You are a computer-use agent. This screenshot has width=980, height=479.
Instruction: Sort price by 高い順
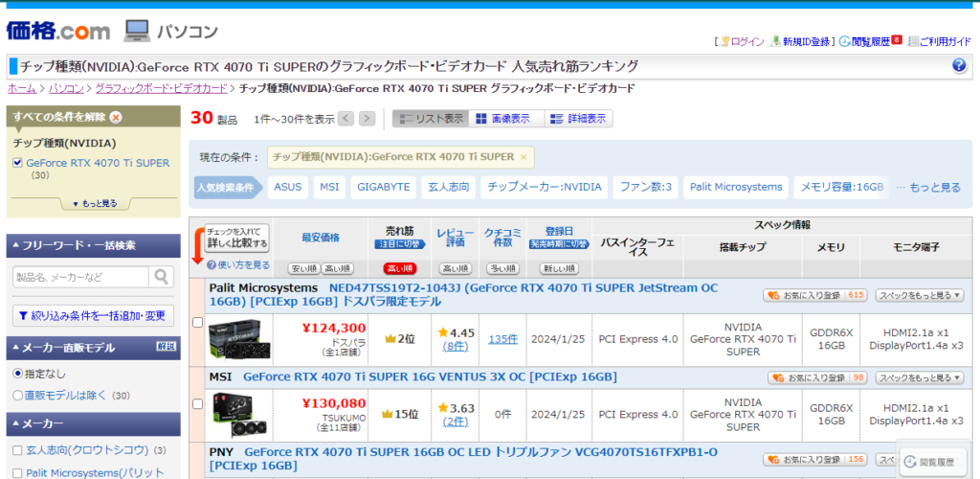click(338, 269)
